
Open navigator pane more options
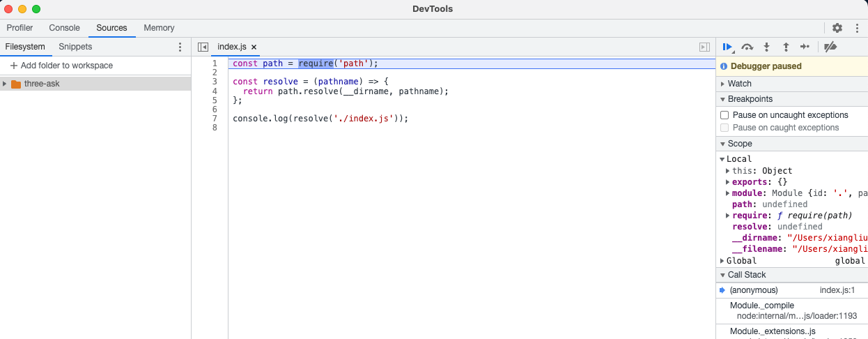(180, 47)
